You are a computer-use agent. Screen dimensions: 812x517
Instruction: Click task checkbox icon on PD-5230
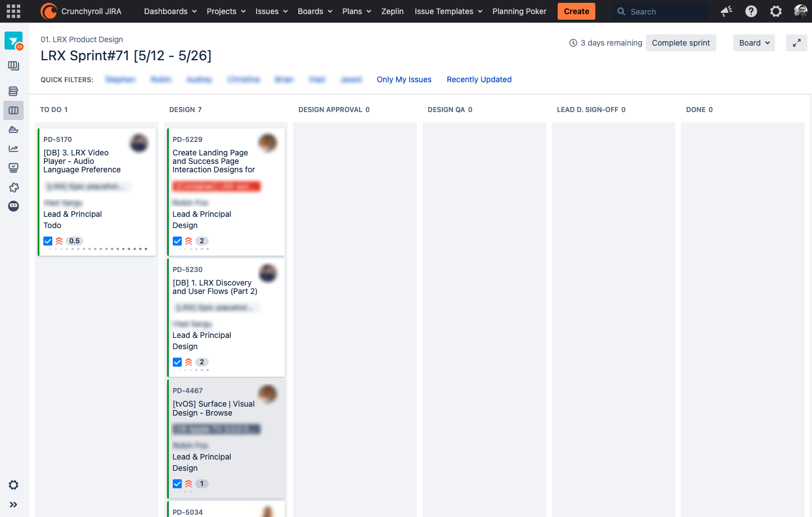(177, 362)
